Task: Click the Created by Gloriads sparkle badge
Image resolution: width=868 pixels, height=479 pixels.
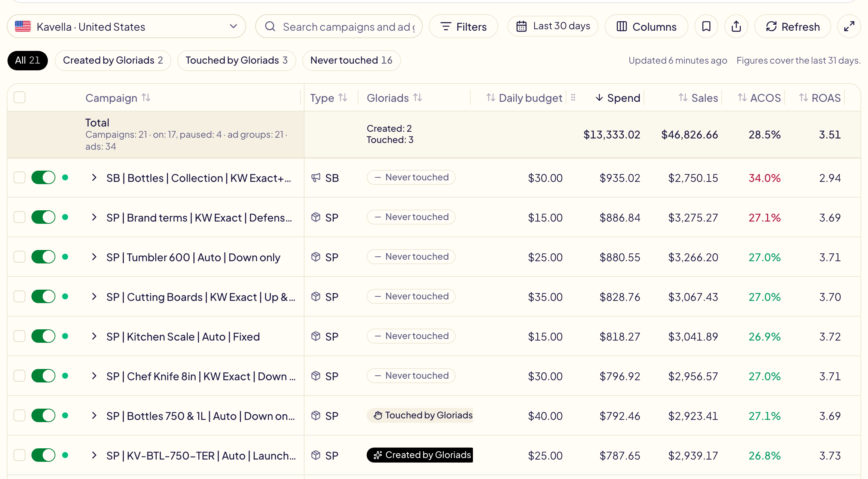Action: tap(420, 455)
